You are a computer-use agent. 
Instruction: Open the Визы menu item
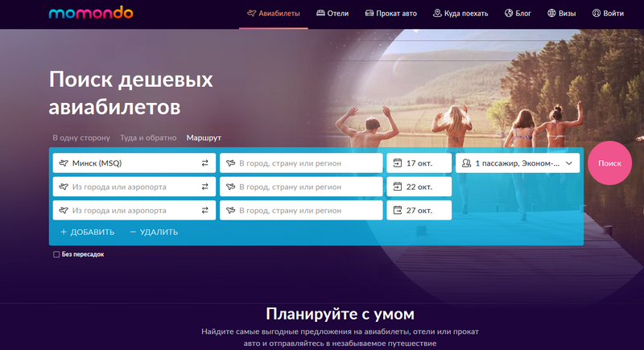tap(562, 14)
